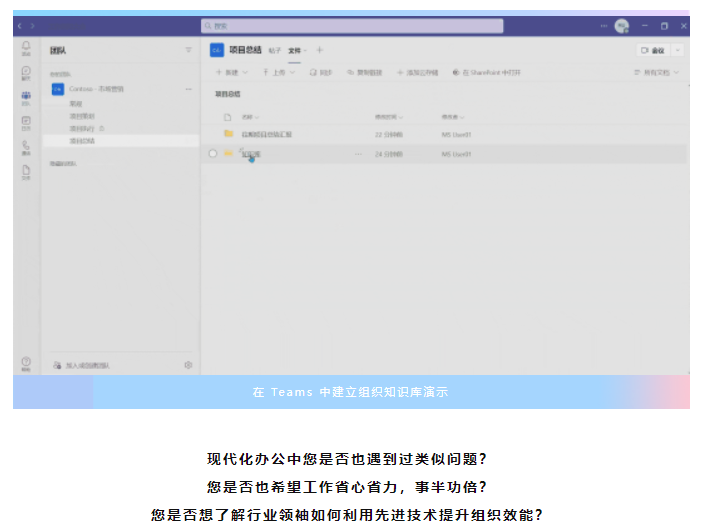Viewport: 707px width, 530px height.
Task: Open the Help question mark icon
Action: [26, 364]
